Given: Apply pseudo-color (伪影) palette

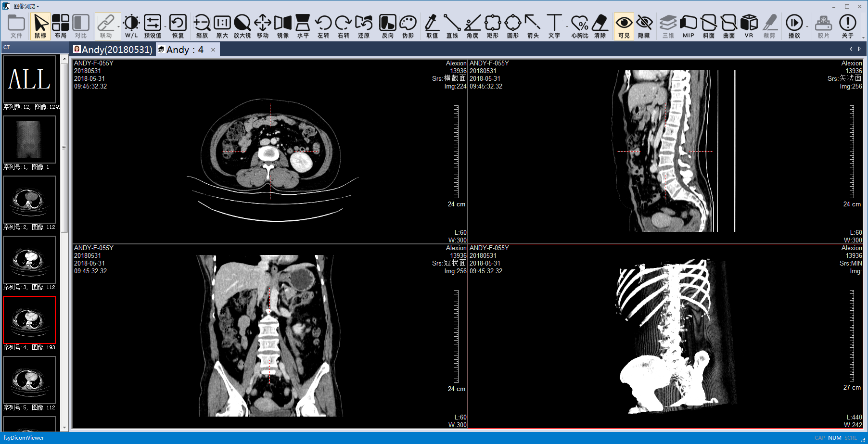Looking at the screenshot, I should pyautogui.click(x=408, y=26).
